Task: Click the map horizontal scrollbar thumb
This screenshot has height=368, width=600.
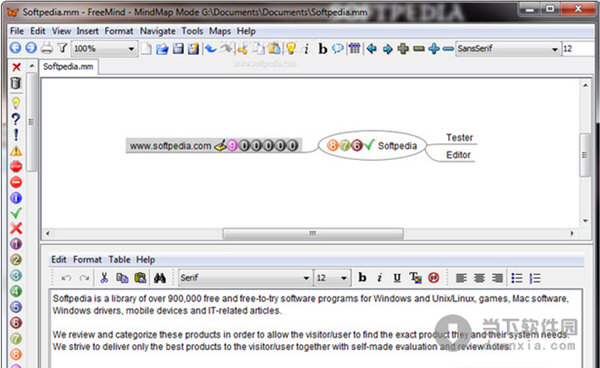Action: (313, 233)
